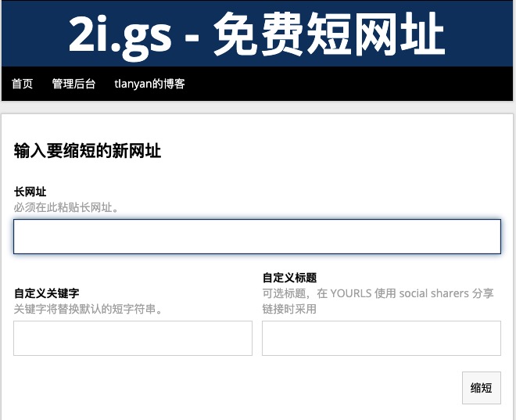This screenshot has width=516, height=420.
Task: Click the 自定义标题 input field
Action: tap(382, 338)
